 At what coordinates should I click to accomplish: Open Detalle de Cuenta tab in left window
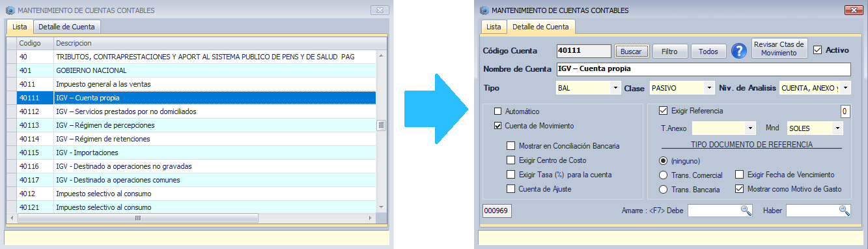(66, 27)
